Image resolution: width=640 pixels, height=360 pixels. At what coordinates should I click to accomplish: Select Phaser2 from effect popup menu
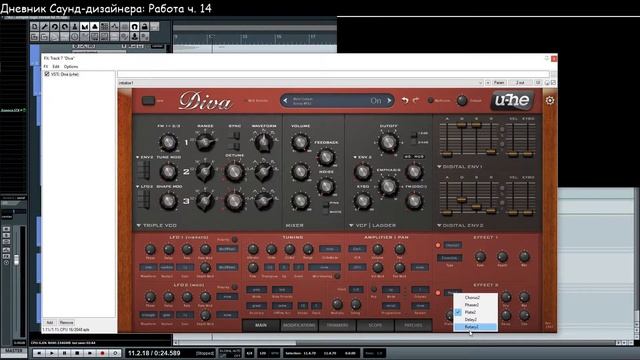476,305
